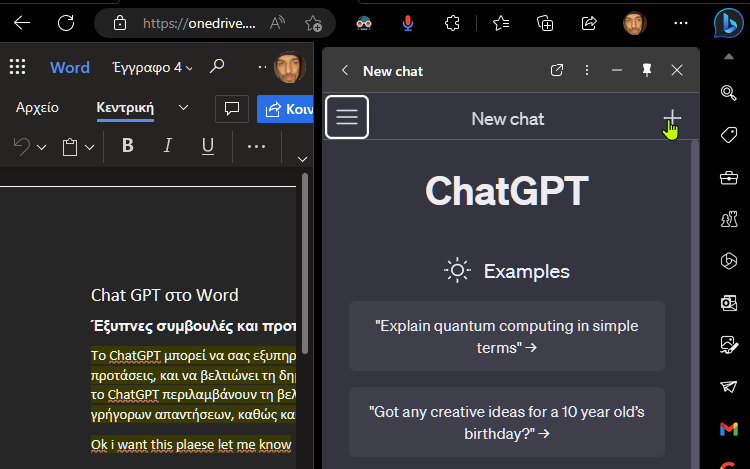This screenshot has width=750, height=469.
Task: Collapse the sidebar with the up triangle
Action: click(728, 56)
